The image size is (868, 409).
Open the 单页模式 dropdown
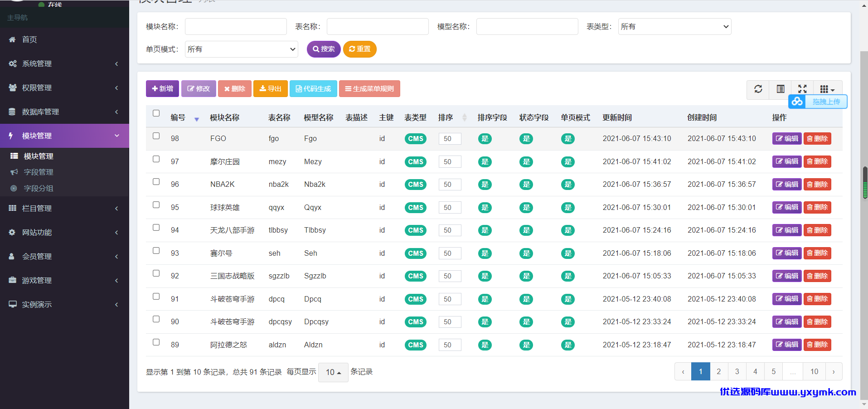tap(242, 49)
